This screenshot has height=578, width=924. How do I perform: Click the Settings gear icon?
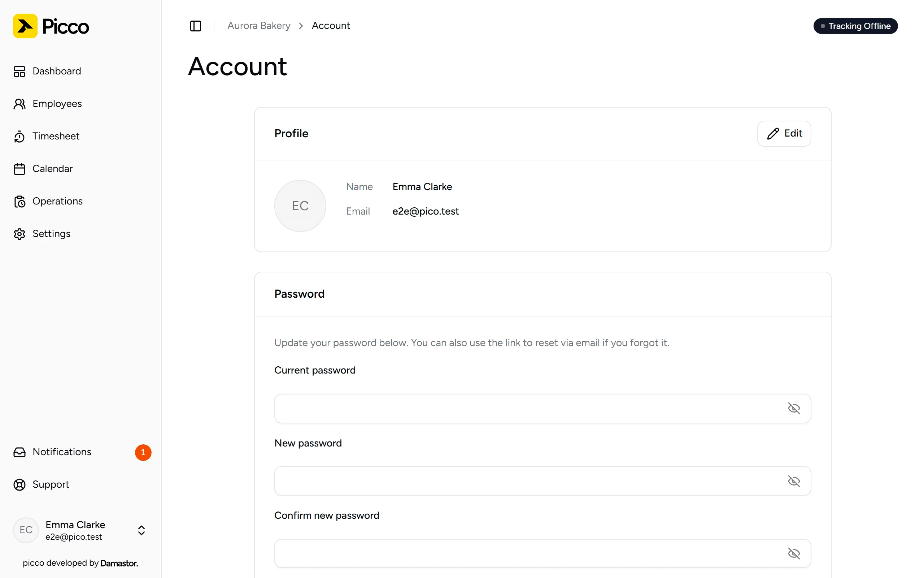point(19,234)
